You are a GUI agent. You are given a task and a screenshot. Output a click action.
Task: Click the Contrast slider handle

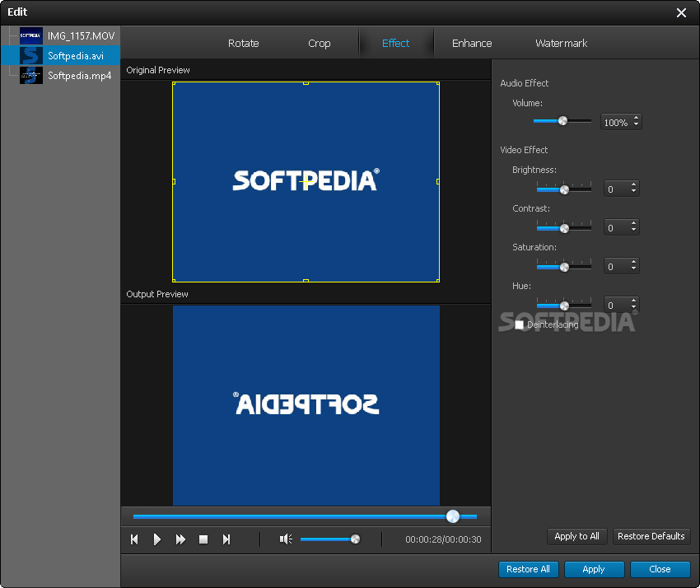pos(564,229)
